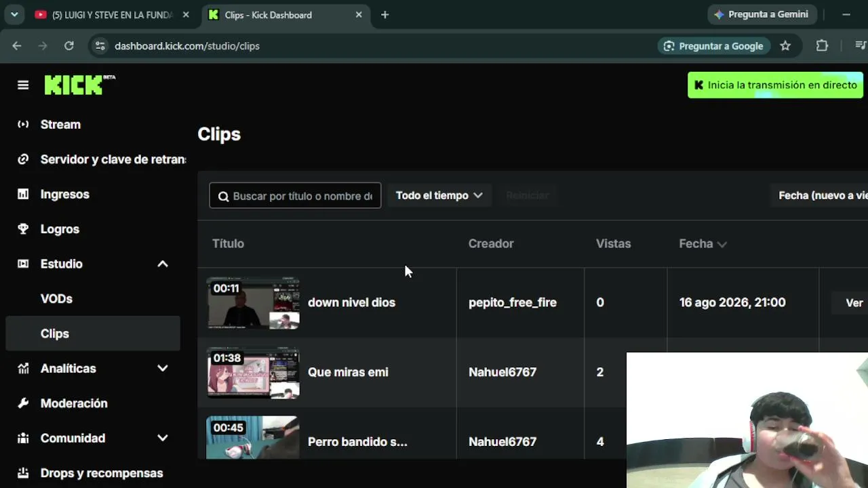This screenshot has height=488, width=868.
Task: Collapse the Estudio section chevron
Action: click(x=163, y=264)
